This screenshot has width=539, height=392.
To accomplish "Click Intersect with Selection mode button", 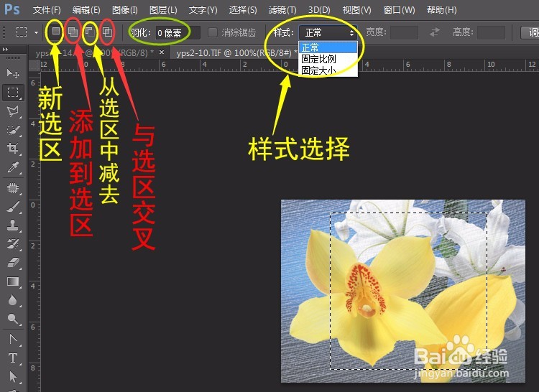I will coord(107,32).
